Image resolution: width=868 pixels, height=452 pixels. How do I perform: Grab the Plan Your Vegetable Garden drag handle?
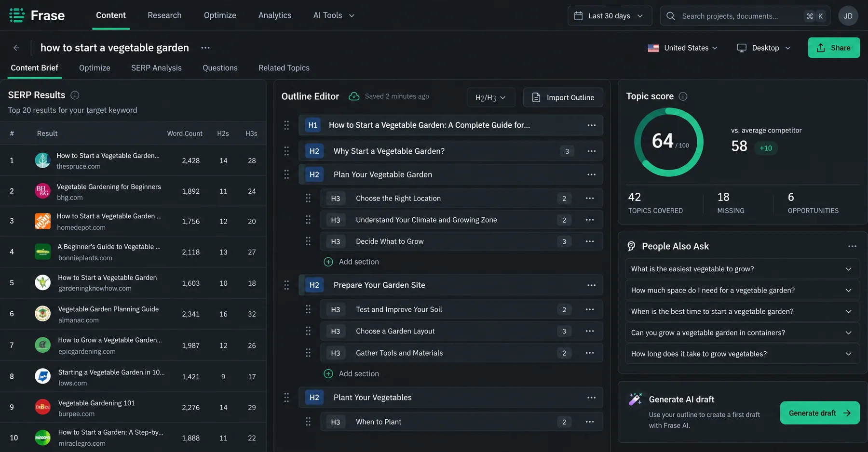point(286,174)
